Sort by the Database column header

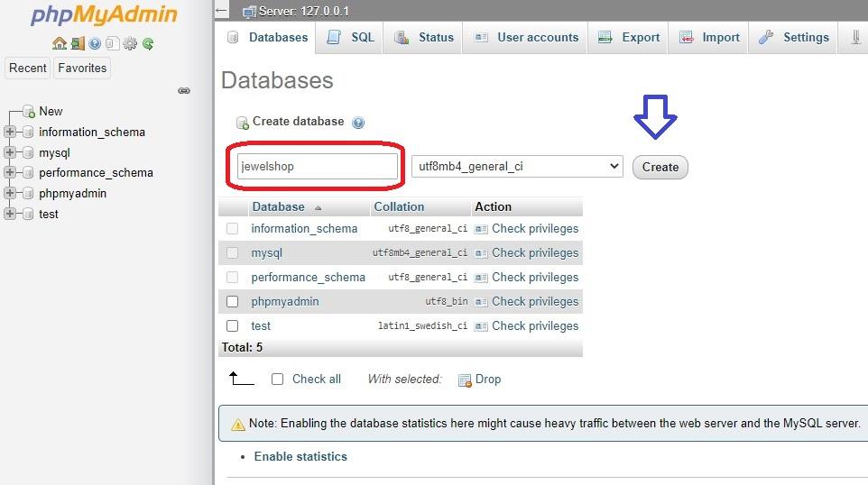click(x=279, y=206)
